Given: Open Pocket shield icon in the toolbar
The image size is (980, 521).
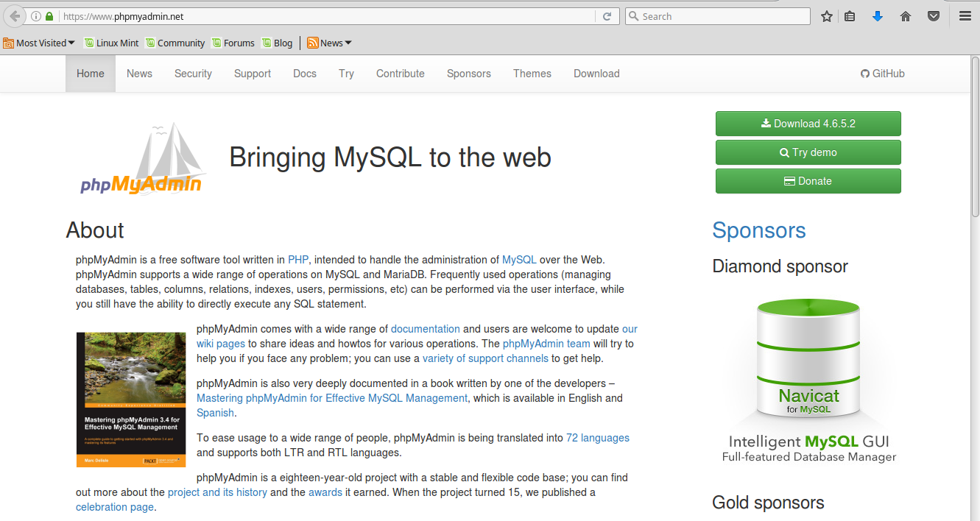Looking at the screenshot, I should 934,16.
